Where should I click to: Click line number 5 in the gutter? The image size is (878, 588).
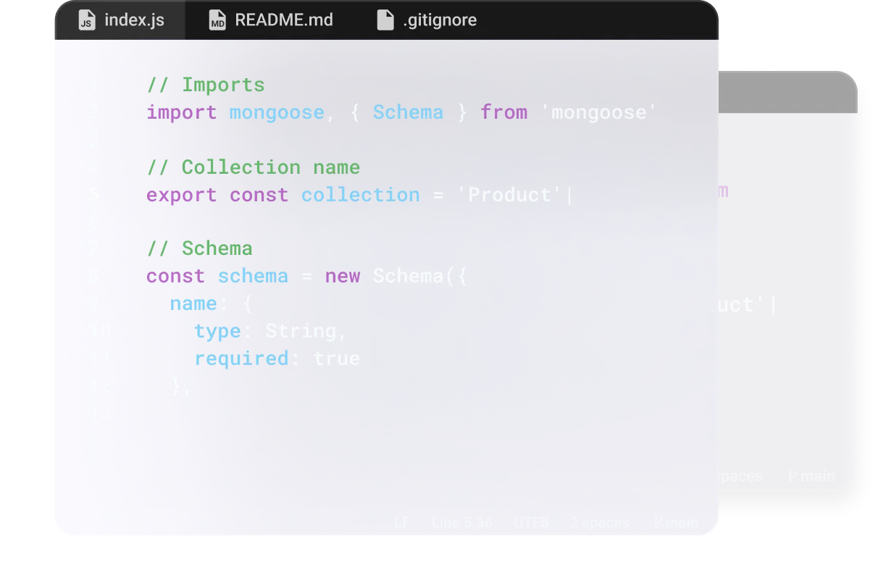click(x=94, y=195)
